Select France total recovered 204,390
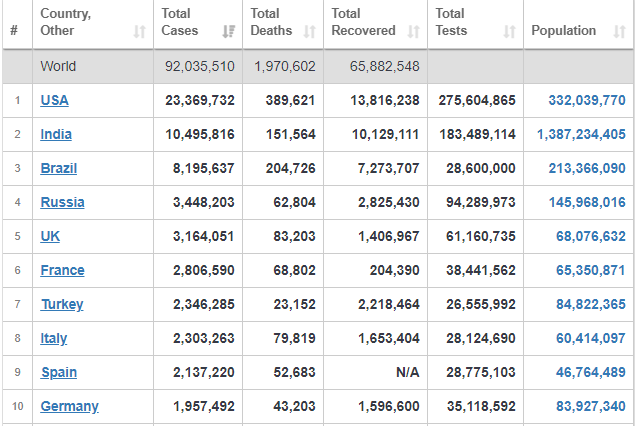635x426 pixels. pos(394,270)
